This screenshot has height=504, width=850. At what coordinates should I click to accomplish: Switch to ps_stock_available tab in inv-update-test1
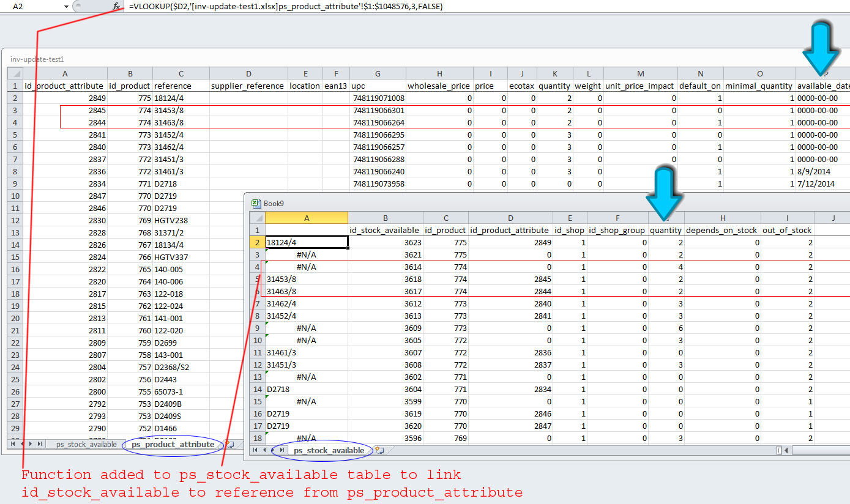[x=86, y=445]
